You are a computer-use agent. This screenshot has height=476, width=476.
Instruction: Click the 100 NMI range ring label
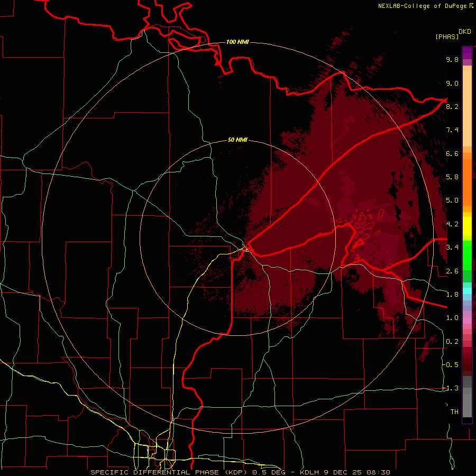[x=237, y=42]
